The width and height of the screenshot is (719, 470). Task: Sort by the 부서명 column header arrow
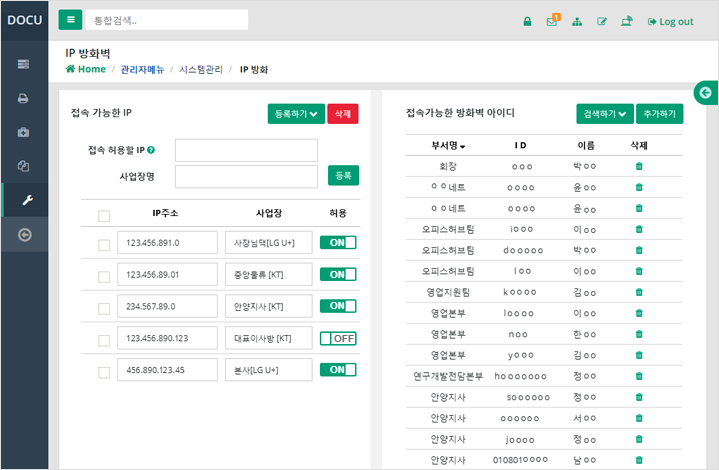coord(435,146)
